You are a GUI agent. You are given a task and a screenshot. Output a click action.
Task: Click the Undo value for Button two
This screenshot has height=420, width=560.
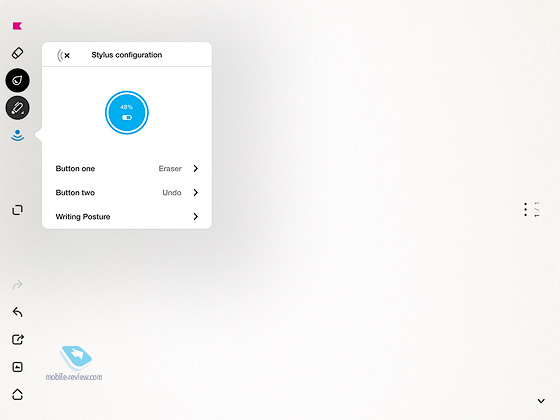pos(172,192)
